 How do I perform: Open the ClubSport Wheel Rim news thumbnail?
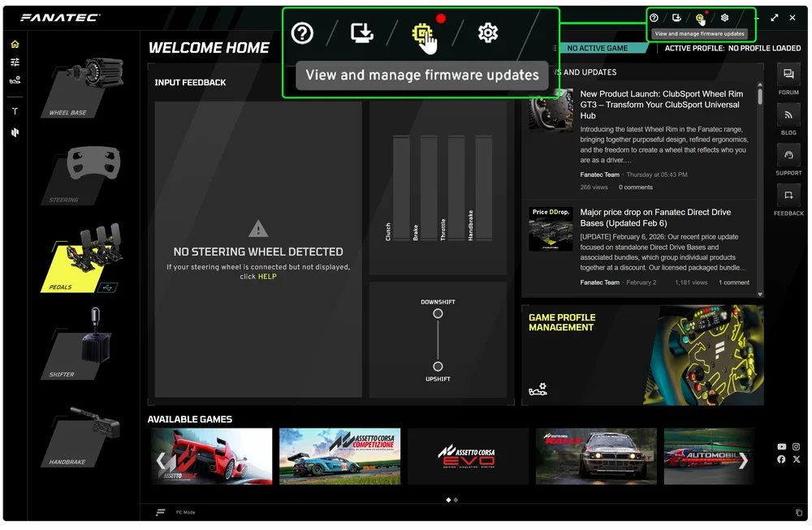551,110
